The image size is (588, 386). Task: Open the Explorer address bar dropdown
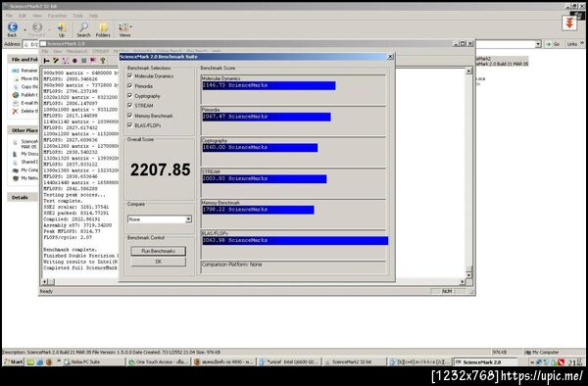pos(538,44)
